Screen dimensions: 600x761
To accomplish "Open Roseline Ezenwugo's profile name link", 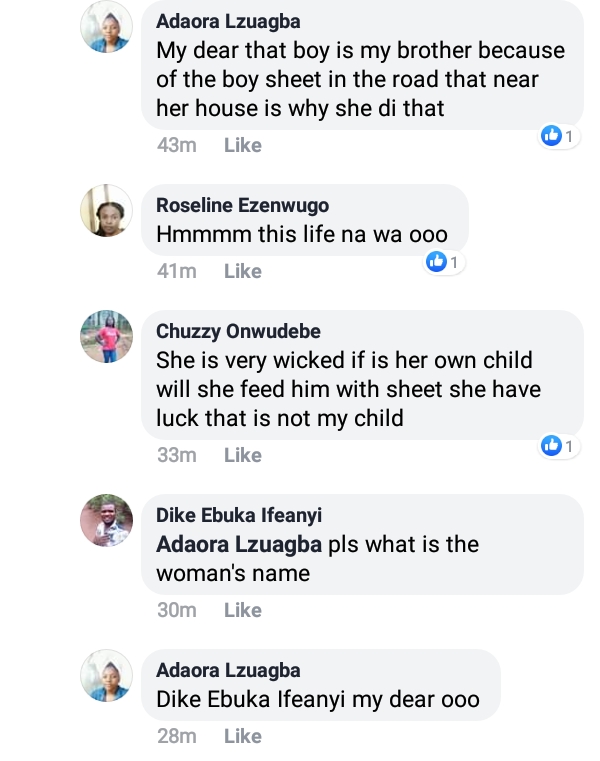I will [243, 205].
